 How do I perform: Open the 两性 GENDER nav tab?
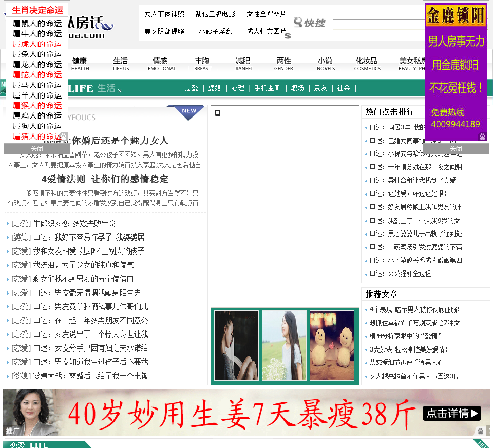(x=283, y=64)
